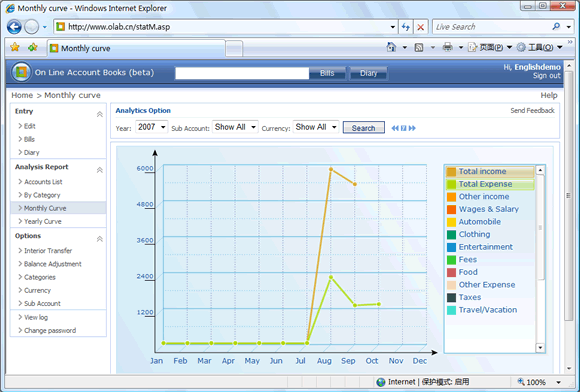Go to previous year with double-left arrows
This screenshot has height=392, width=580.
395,128
